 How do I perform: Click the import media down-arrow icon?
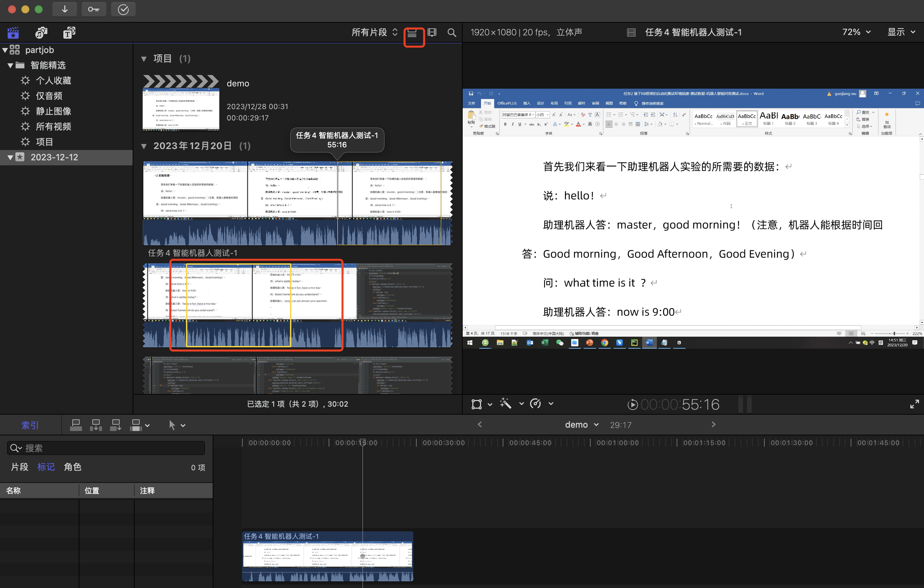(x=64, y=9)
